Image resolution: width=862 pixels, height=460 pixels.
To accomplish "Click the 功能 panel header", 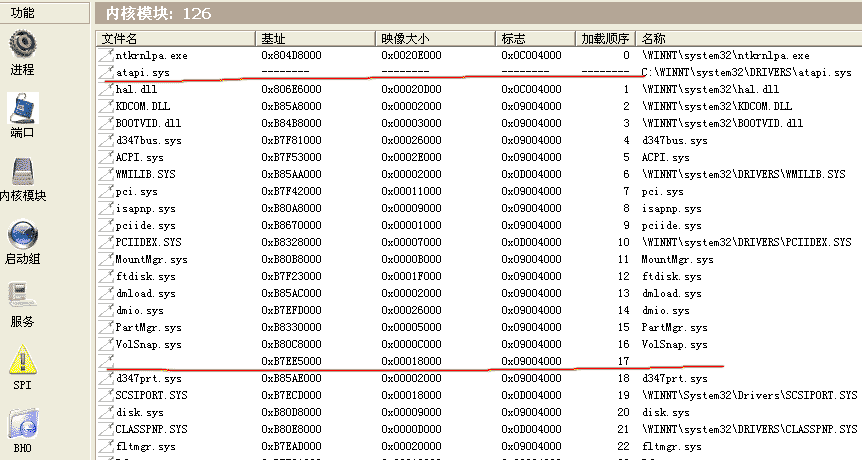I will (x=45, y=12).
